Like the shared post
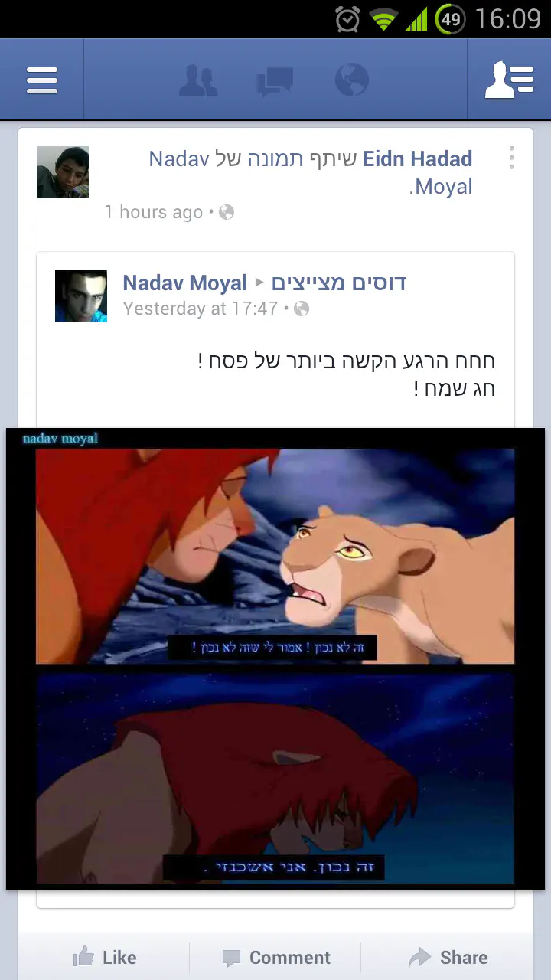 click(x=104, y=958)
